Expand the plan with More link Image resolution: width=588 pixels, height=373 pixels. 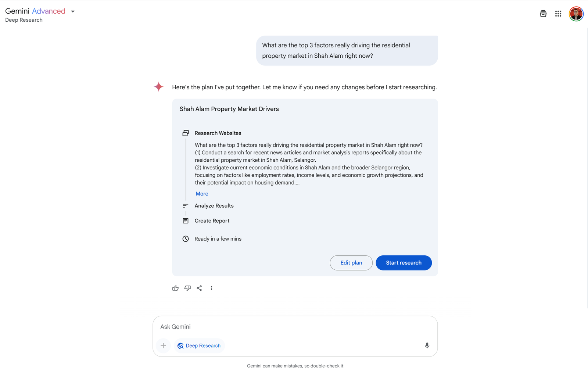202,194
